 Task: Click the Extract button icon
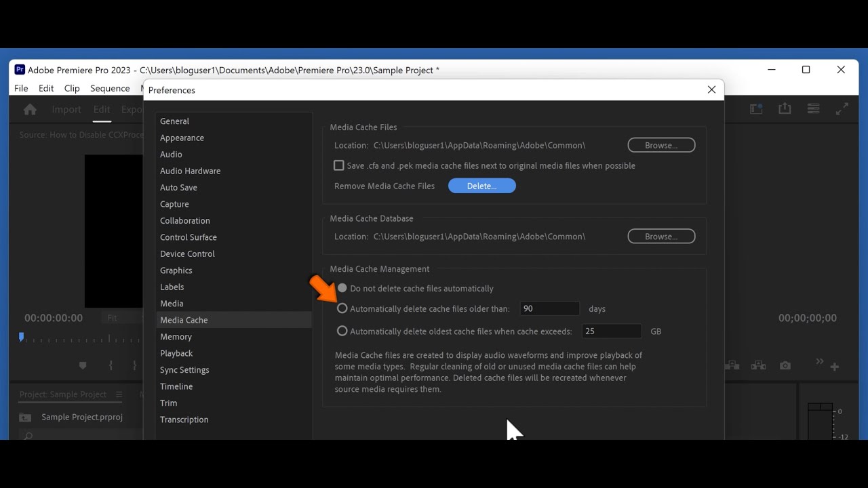[x=758, y=365]
